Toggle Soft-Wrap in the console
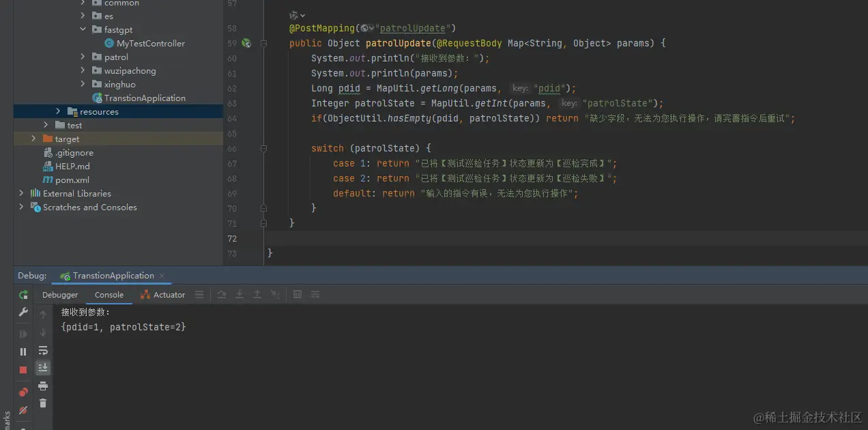 tap(43, 350)
